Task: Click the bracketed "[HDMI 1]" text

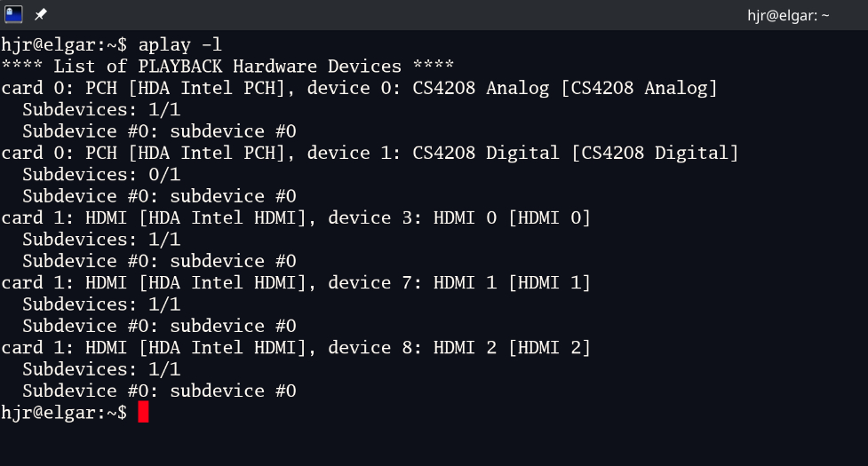Action: [x=549, y=283]
